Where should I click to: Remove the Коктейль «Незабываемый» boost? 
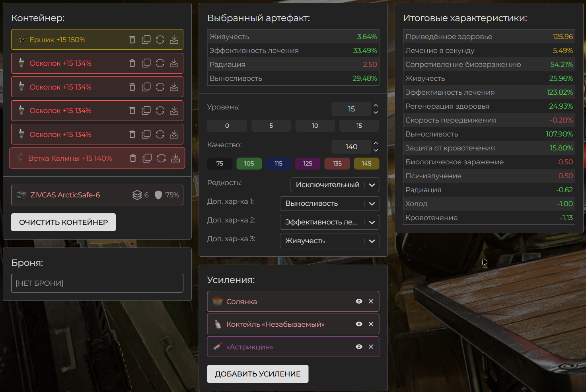pos(371,324)
